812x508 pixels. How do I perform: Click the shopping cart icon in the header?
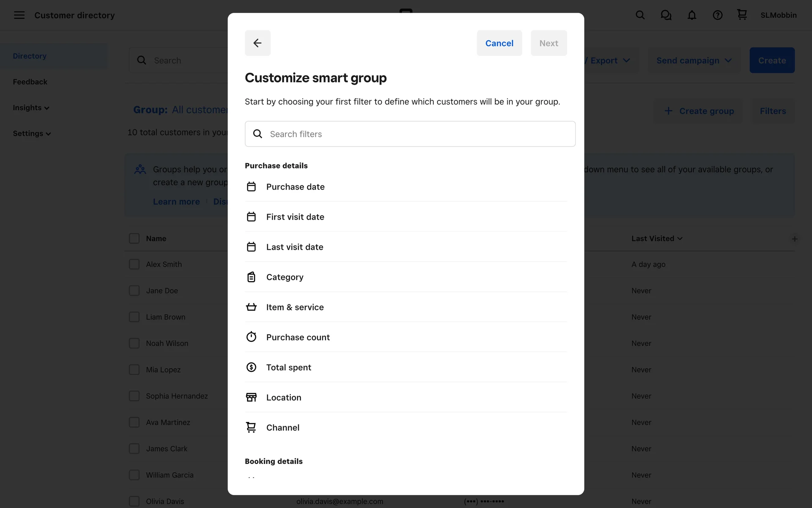pos(742,15)
